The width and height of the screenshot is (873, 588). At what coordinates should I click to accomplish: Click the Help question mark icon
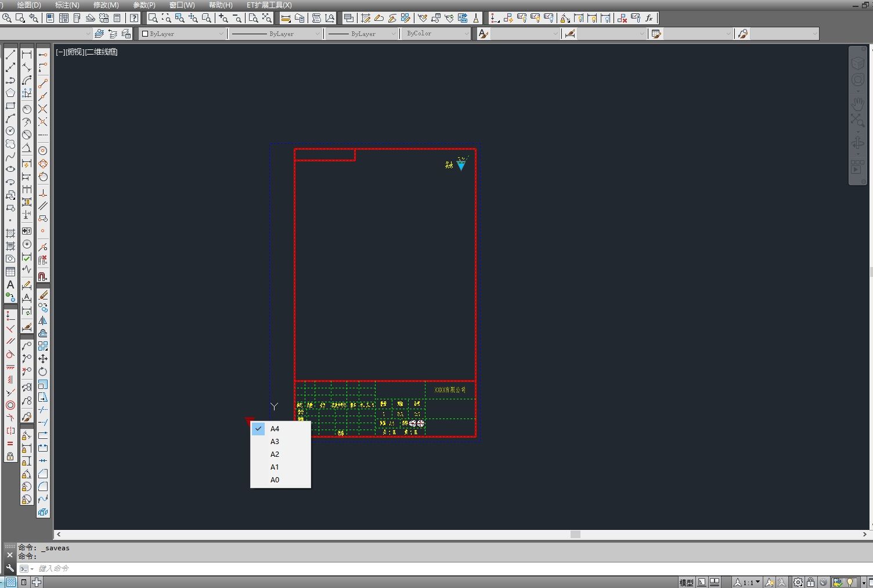(x=134, y=19)
